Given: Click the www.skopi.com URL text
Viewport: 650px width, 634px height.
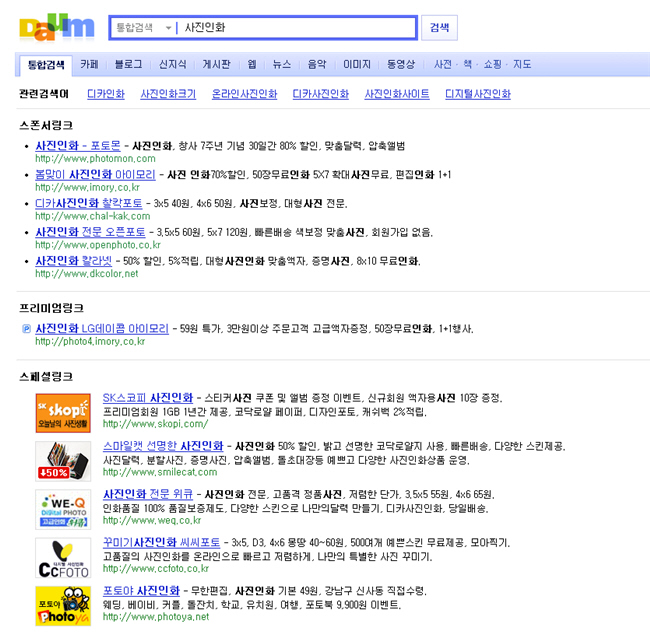Looking at the screenshot, I should [x=155, y=424].
